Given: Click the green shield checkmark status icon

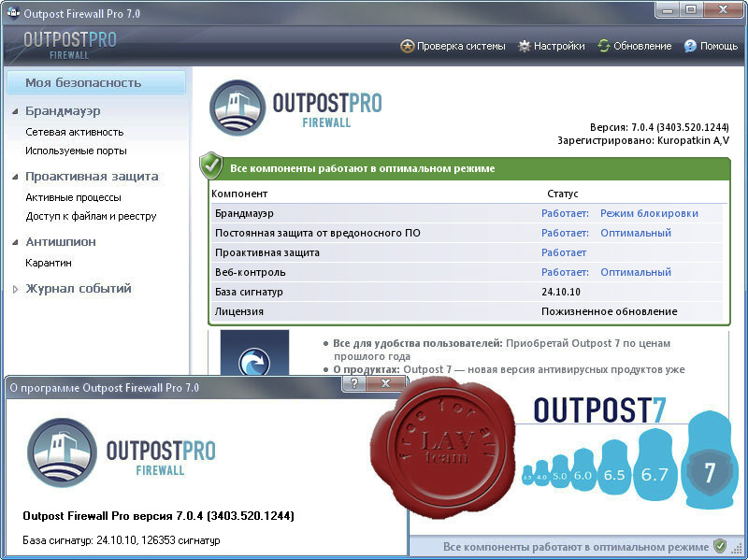Looking at the screenshot, I should [x=211, y=165].
